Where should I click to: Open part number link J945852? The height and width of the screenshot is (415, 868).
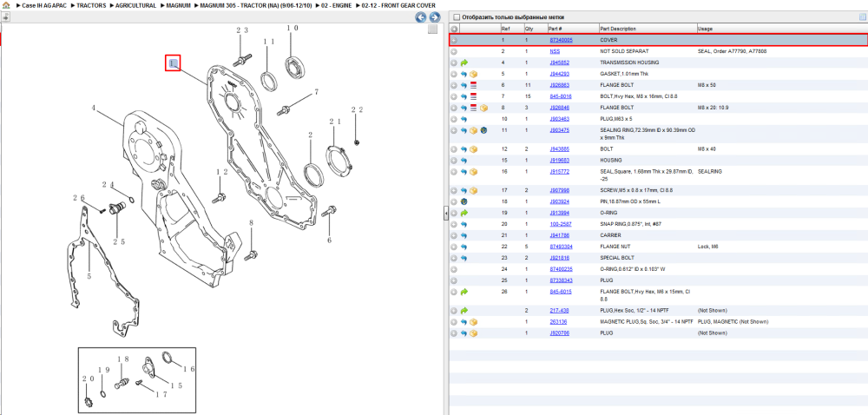[x=559, y=63]
